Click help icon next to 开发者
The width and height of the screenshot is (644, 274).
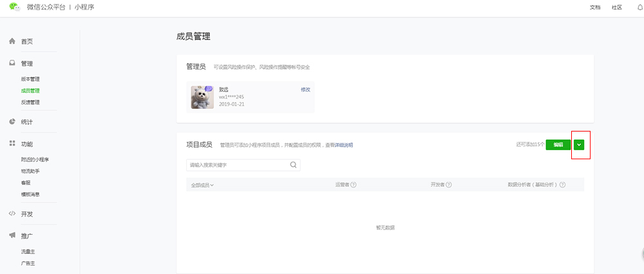[x=448, y=185]
